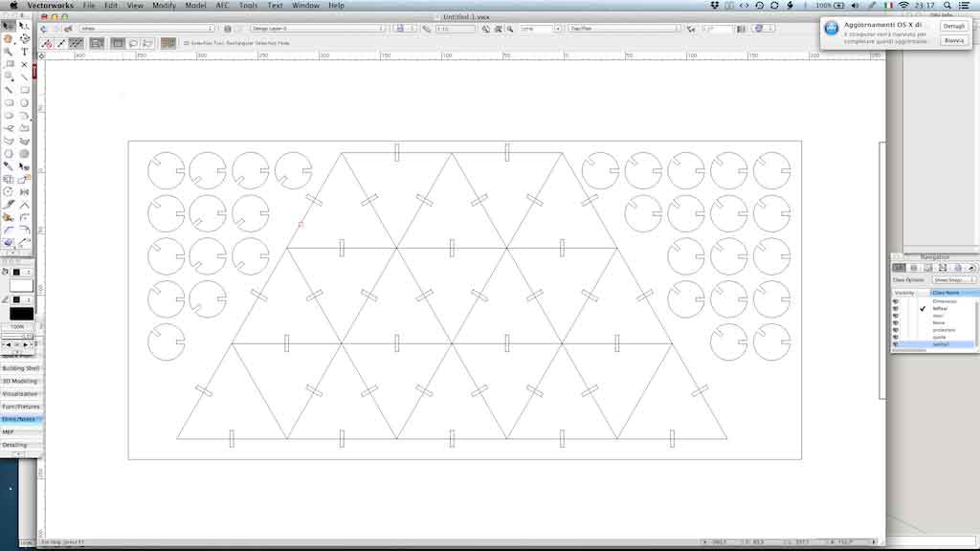Viewport: 980px width, 551px height.
Task: Select the Mirror tool
Action: [24, 191]
